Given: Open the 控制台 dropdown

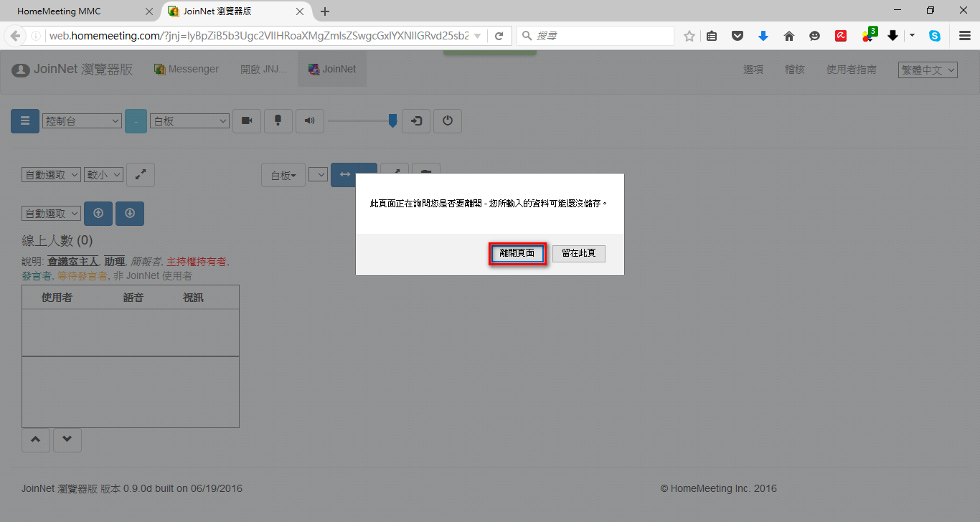Looking at the screenshot, I should tap(82, 121).
